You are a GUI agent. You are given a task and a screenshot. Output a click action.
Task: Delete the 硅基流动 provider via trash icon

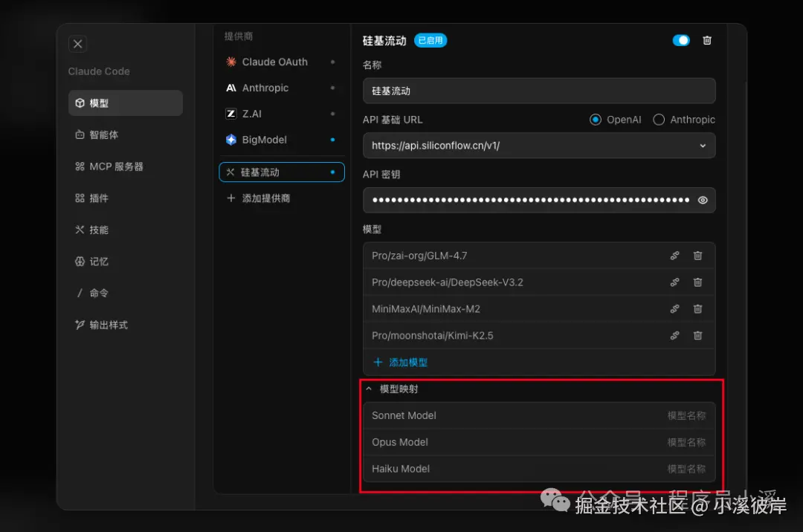[x=706, y=41]
